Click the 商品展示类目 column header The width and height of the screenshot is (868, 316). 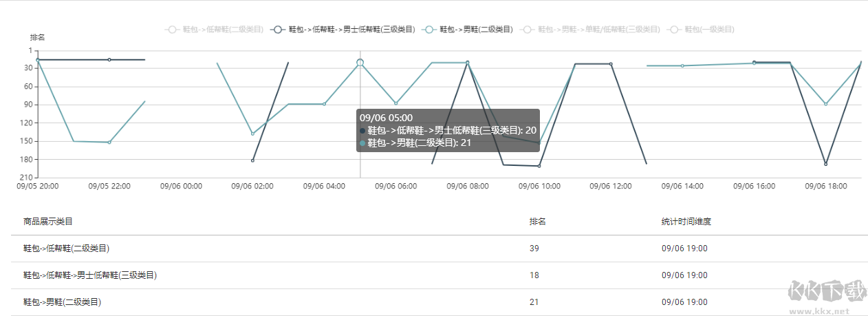(x=48, y=222)
